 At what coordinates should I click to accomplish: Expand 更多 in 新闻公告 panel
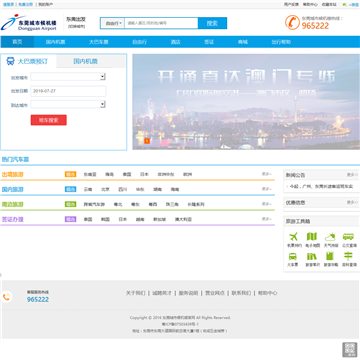[x=352, y=175]
